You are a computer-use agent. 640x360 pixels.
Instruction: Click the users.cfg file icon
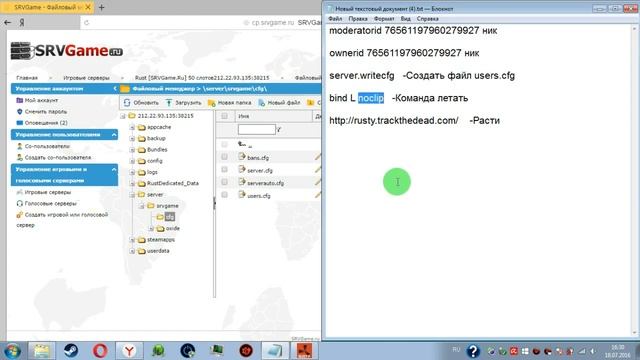242,195
